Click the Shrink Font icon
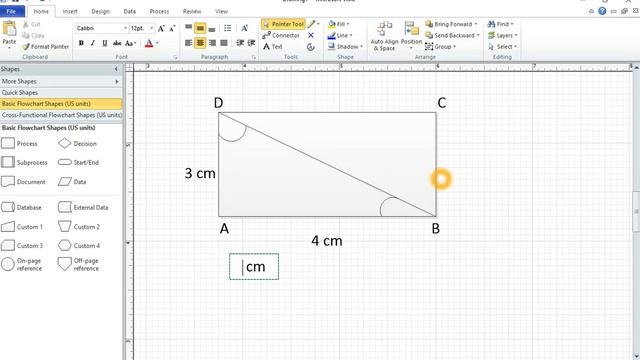 point(172,28)
